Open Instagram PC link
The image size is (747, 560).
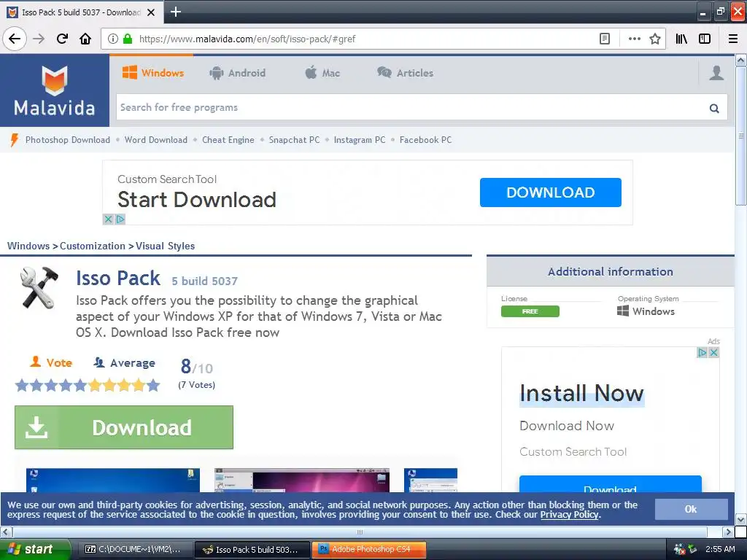pyautogui.click(x=360, y=139)
